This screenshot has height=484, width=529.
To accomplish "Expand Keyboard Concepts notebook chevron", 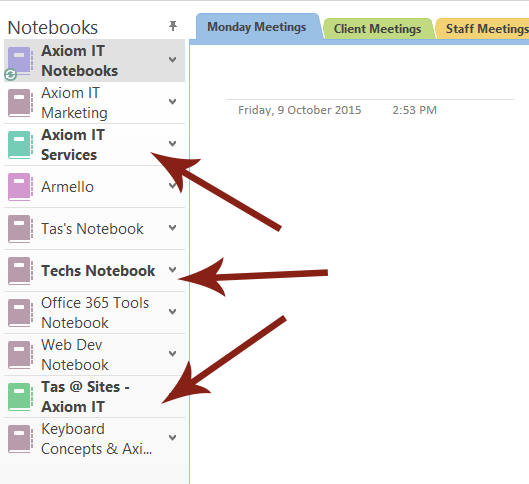I will click(x=172, y=437).
